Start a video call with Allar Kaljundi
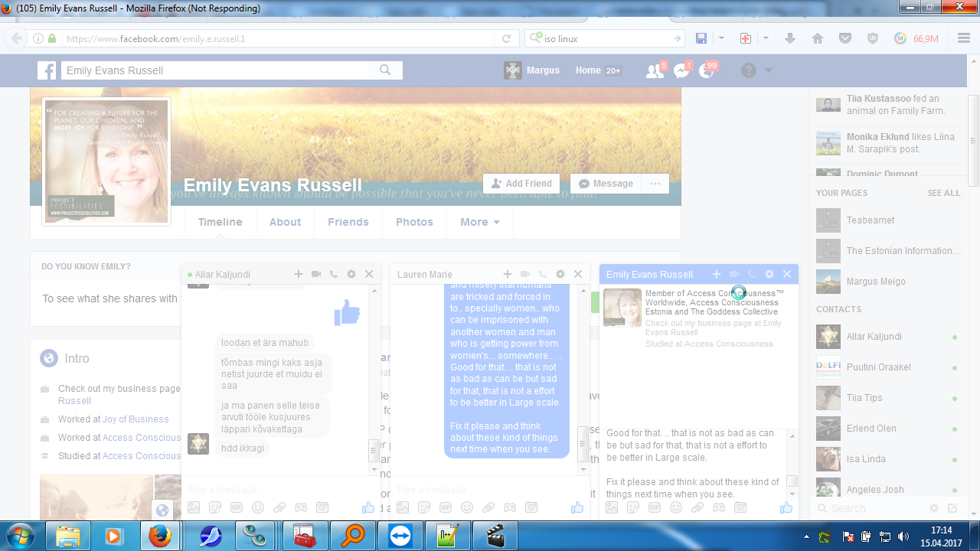Viewport: 980px width, 551px height. pos(316,274)
